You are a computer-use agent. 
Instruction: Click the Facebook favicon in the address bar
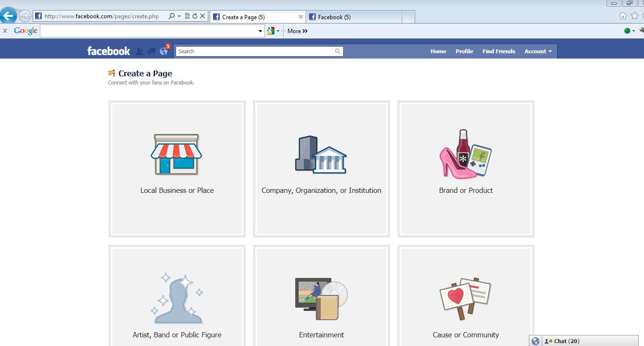click(38, 16)
